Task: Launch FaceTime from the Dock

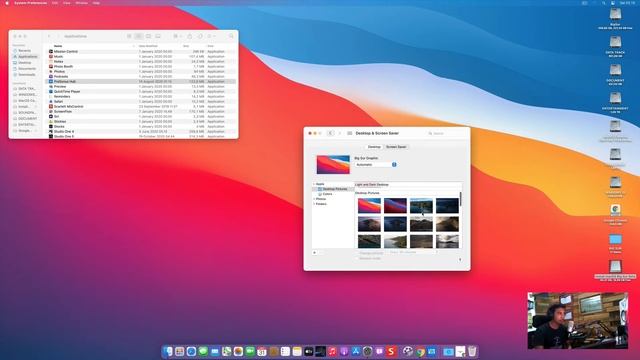Action: [250, 351]
